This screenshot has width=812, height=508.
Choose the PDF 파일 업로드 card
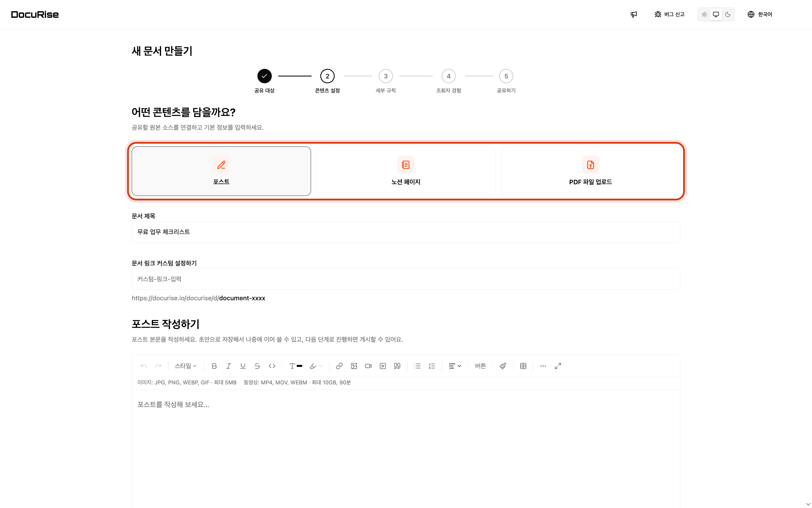590,171
